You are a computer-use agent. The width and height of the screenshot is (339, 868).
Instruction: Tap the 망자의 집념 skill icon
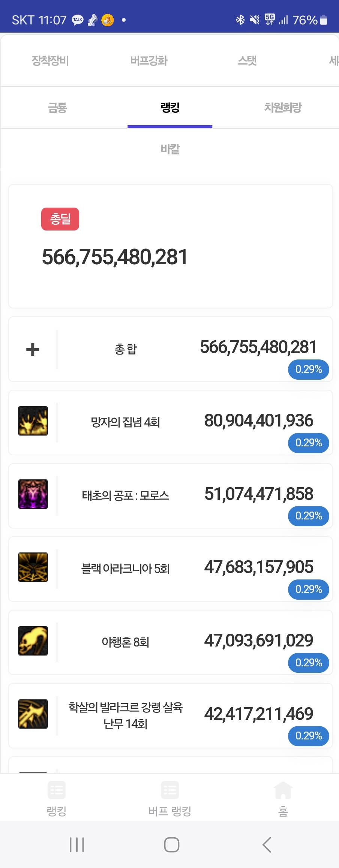coord(33,421)
